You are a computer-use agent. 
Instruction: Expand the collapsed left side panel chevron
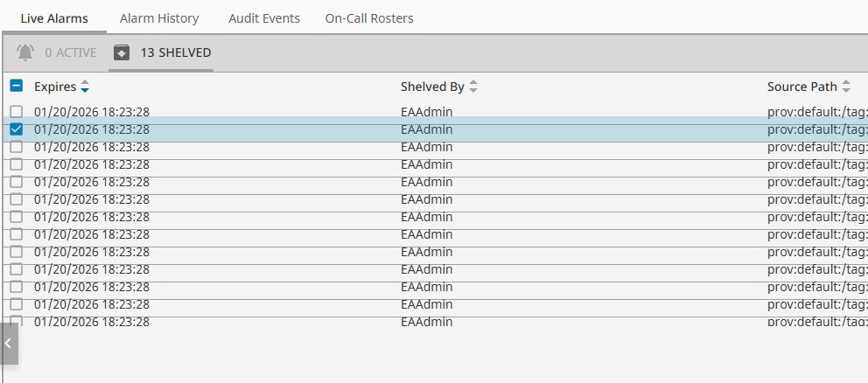pos(8,344)
